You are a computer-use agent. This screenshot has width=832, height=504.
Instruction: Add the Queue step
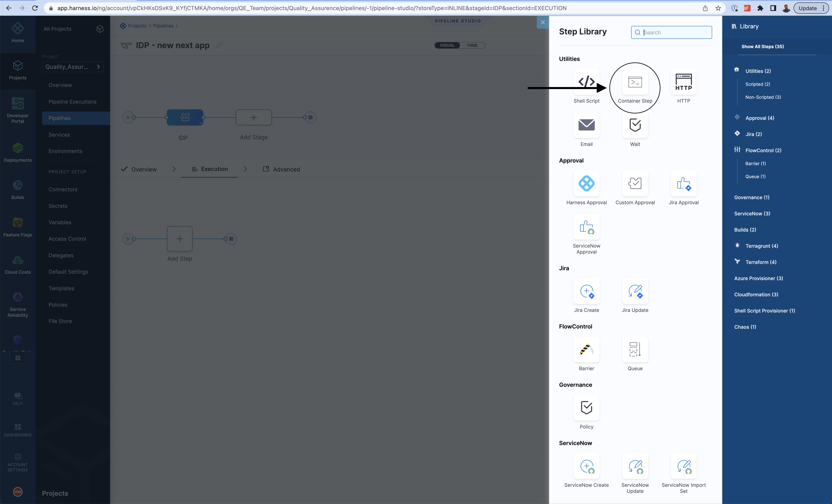coord(635,349)
